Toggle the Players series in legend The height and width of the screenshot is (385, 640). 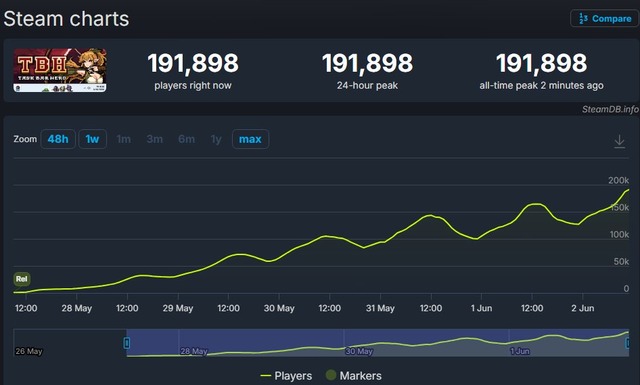(286, 376)
